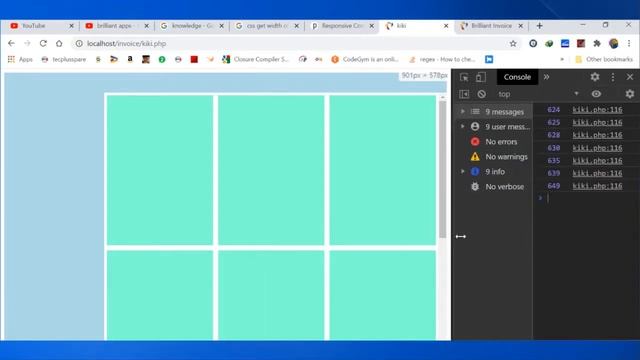Activate the DevTools inspect element picker

(464, 77)
